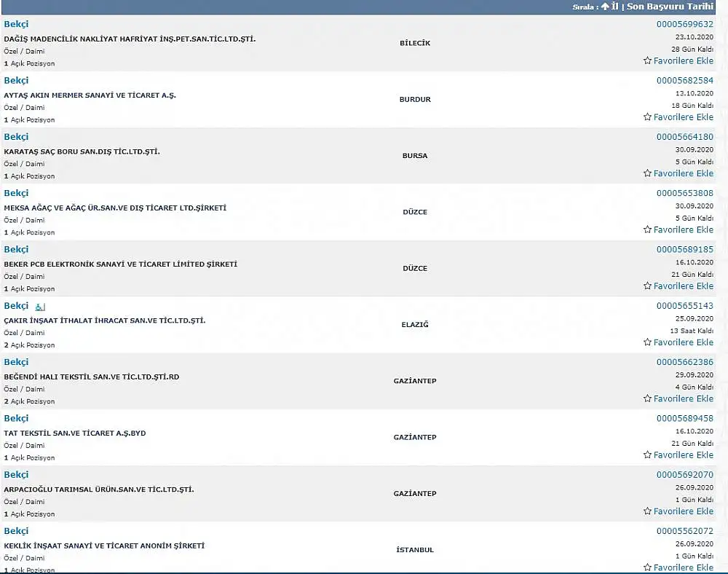Click deadline date 23.10.2020
728x574 pixels.
point(694,37)
